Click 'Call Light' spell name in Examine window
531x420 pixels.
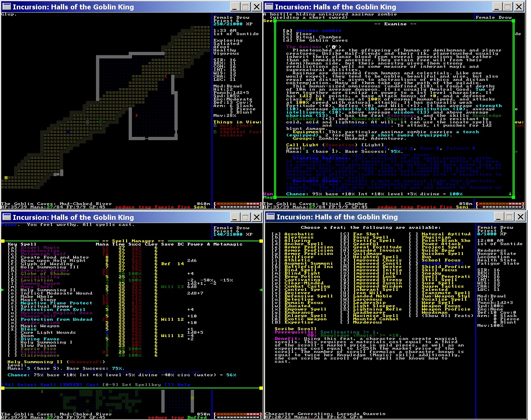302,145
